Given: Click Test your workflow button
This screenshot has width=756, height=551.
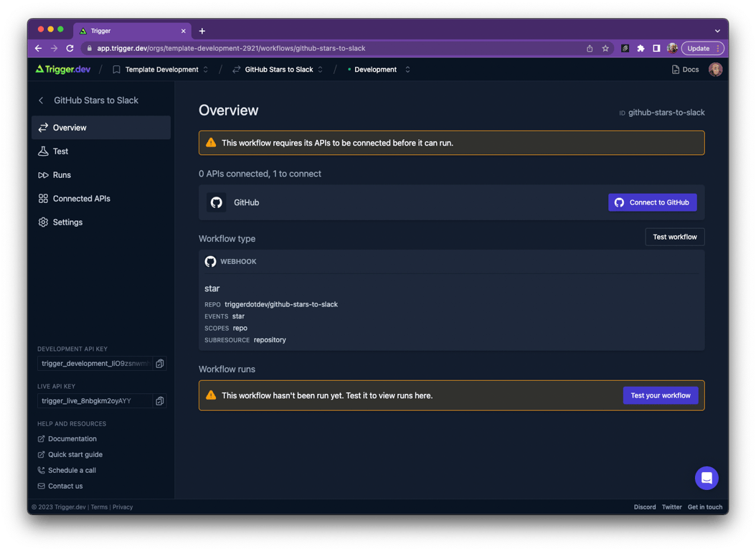Looking at the screenshot, I should (x=661, y=396).
